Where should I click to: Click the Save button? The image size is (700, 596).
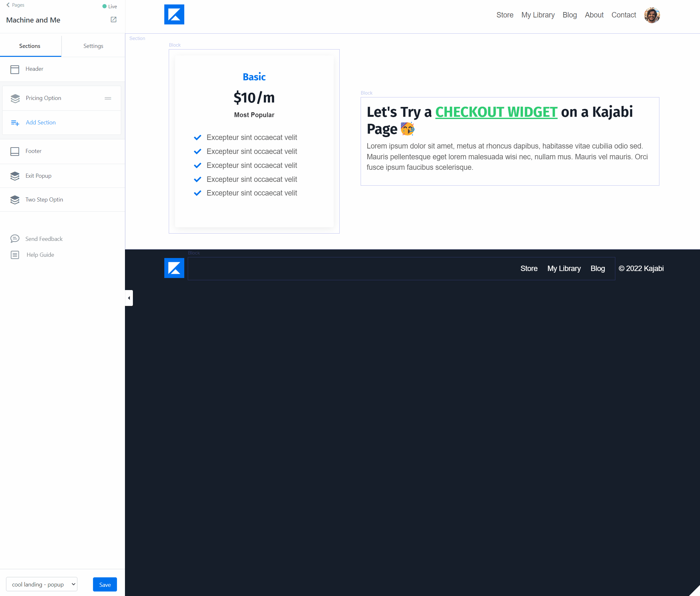coord(106,584)
